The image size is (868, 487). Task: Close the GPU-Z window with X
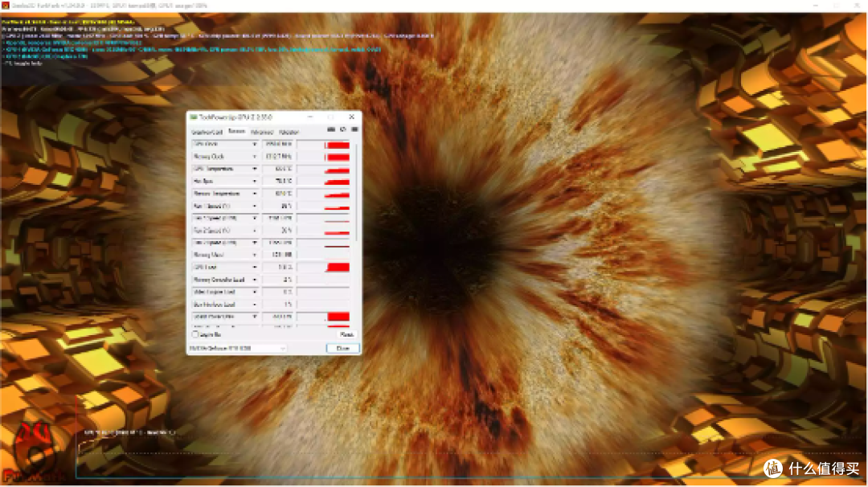coord(351,117)
